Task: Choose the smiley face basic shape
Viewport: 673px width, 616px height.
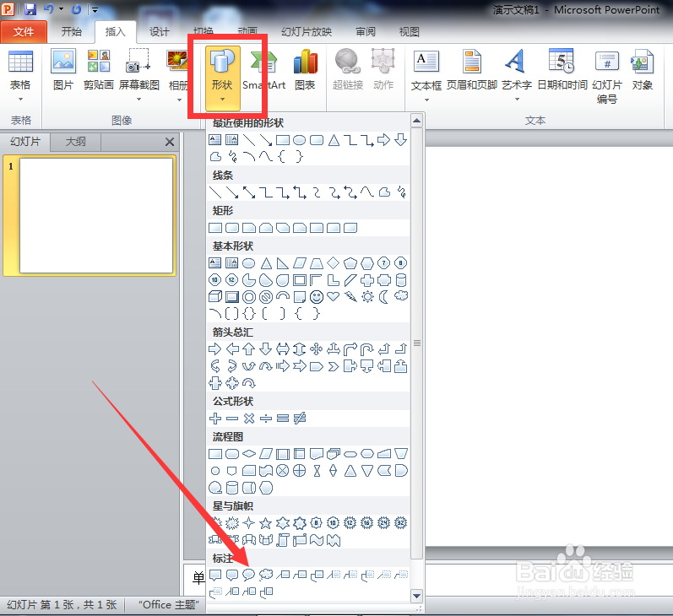Action: click(317, 297)
